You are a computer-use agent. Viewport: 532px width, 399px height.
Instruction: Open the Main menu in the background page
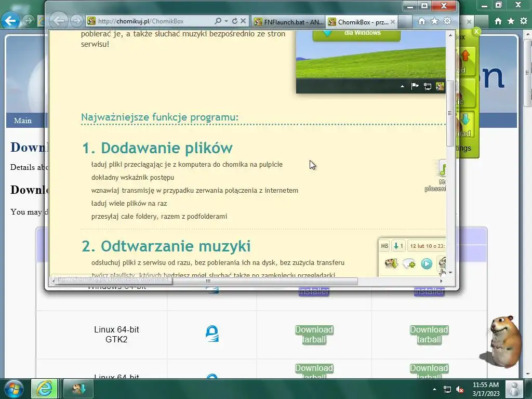point(23,121)
